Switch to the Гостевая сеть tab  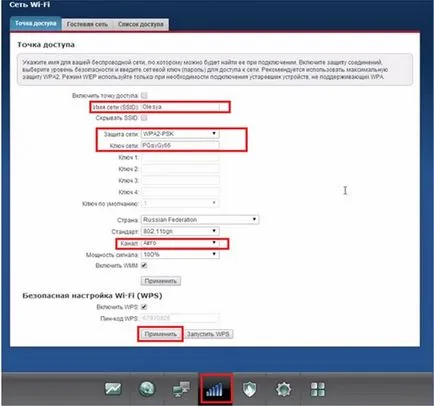pyautogui.click(x=87, y=24)
